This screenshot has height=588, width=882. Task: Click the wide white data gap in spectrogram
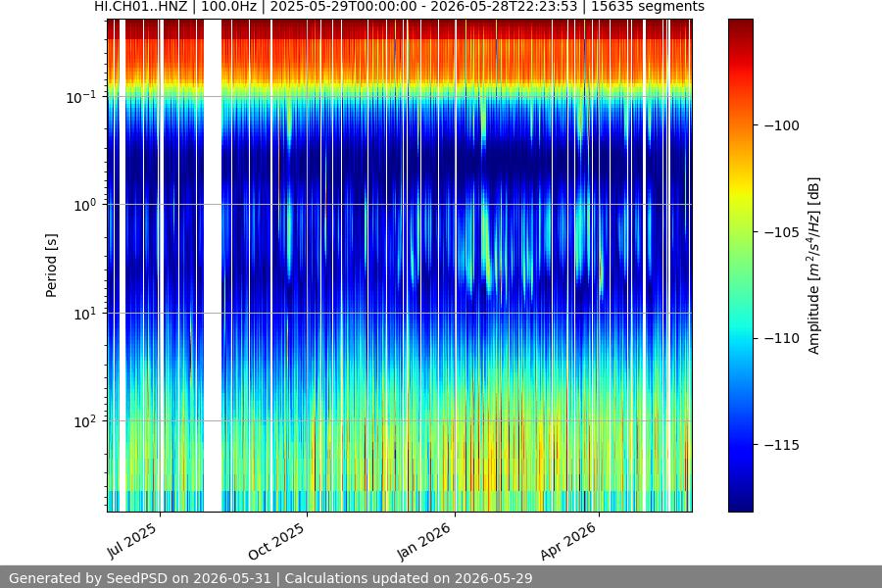212,266
